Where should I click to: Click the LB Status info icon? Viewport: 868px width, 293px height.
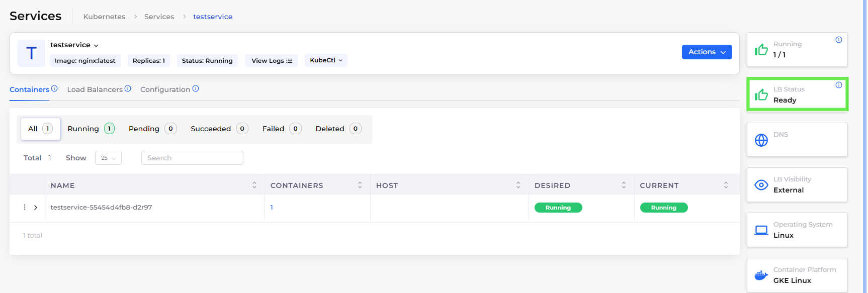tap(839, 85)
